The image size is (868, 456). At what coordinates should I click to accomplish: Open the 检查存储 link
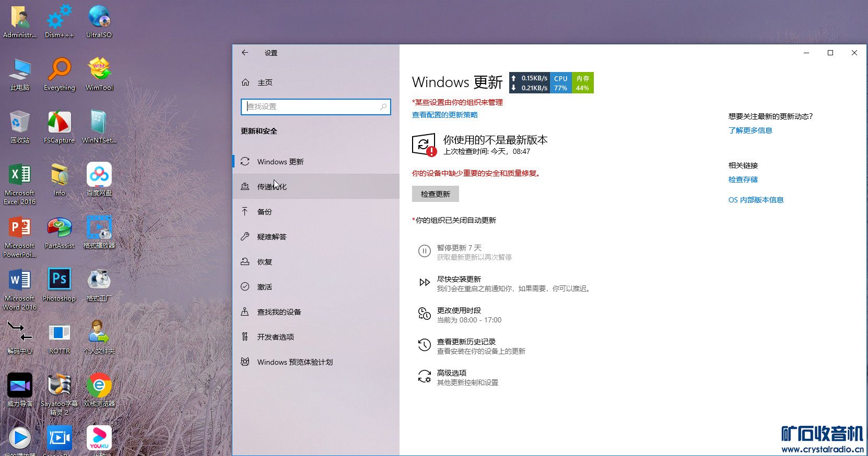[743, 179]
